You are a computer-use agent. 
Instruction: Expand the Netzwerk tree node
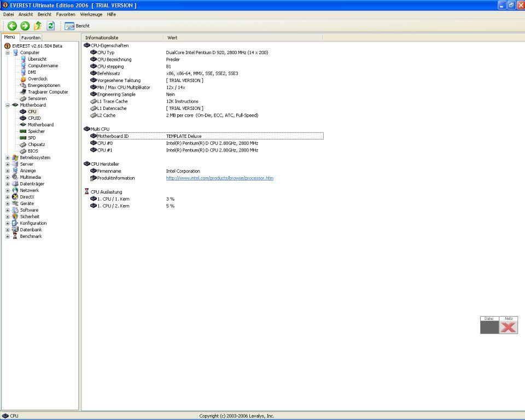tap(7, 190)
